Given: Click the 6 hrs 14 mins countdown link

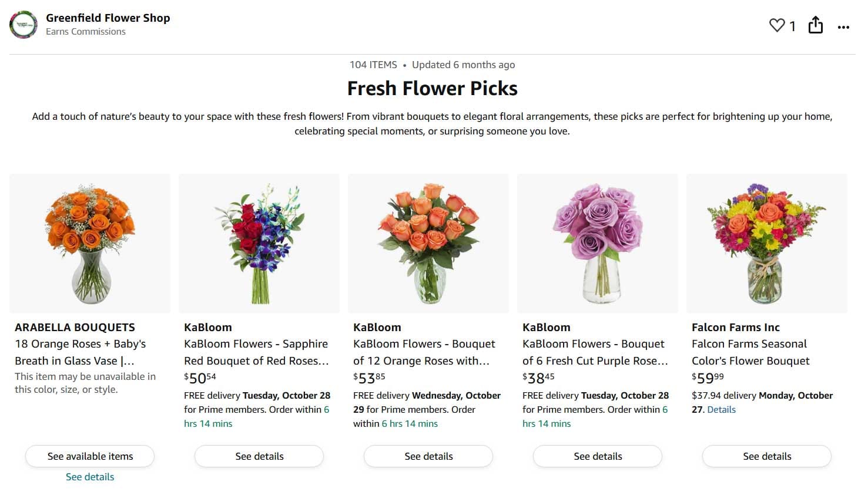Looking at the screenshot, I should point(208,423).
